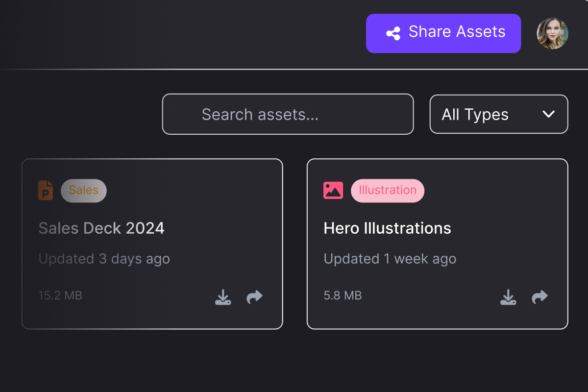This screenshot has height=392, width=588.
Task: Click the PowerPoint file icon on Sales card
Action: (x=46, y=190)
